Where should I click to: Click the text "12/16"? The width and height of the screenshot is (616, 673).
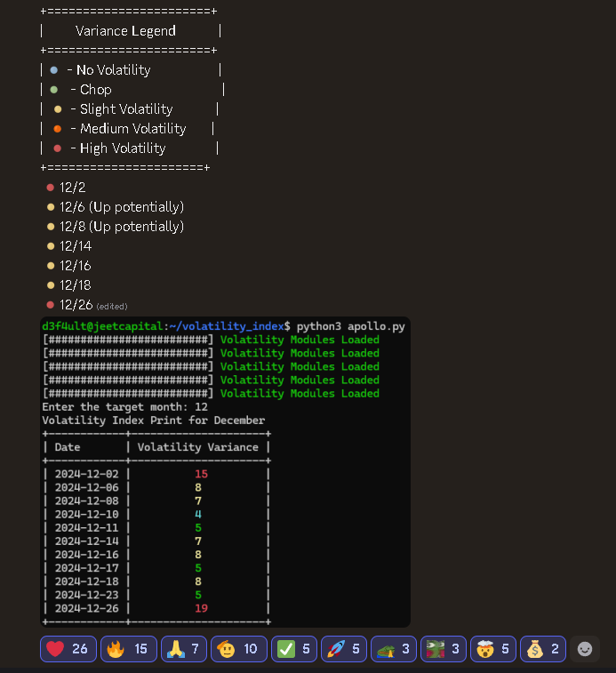click(76, 266)
